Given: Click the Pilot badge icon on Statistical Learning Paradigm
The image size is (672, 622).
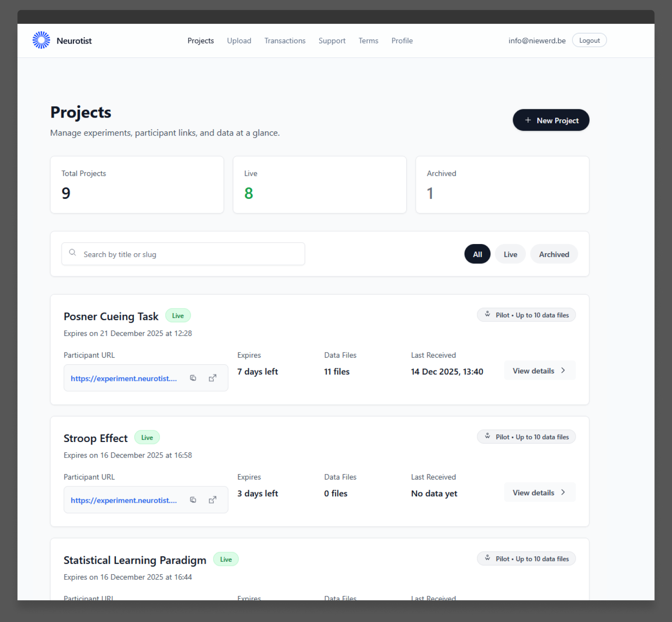Looking at the screenshot, I should point(487,558).
